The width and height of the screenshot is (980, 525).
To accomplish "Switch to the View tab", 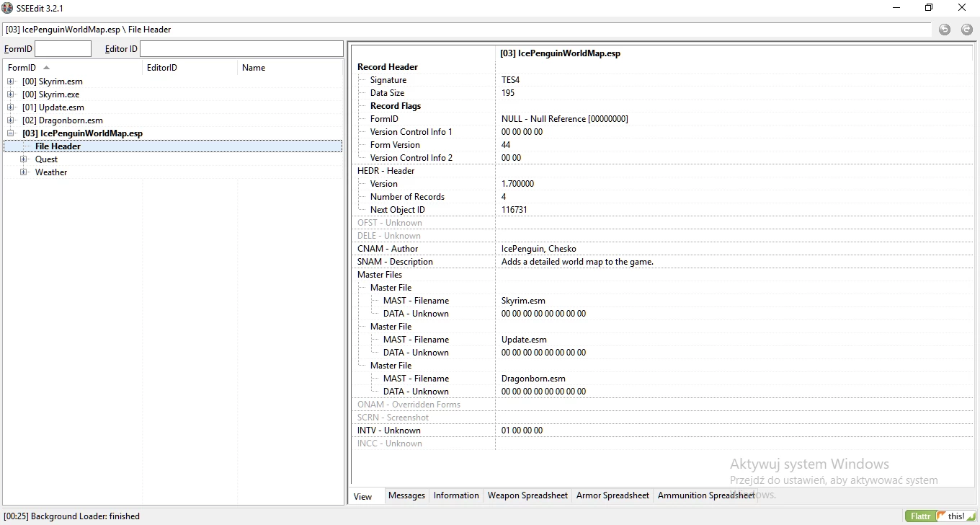I will click(x=363, y=496).
